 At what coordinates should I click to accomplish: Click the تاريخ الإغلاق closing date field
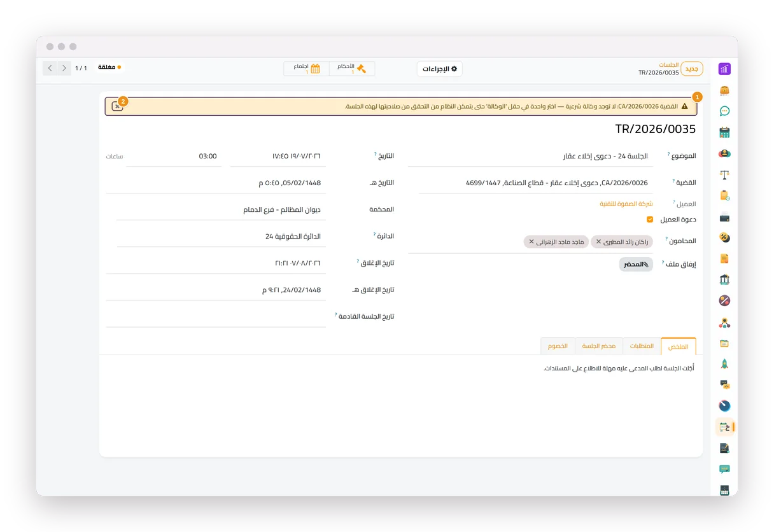click(216, 263)
